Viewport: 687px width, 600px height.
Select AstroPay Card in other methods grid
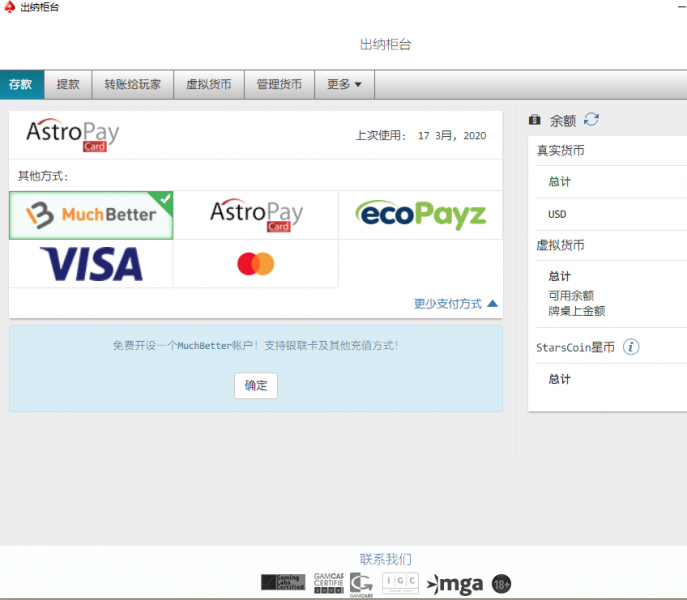[x=256, y=214]
